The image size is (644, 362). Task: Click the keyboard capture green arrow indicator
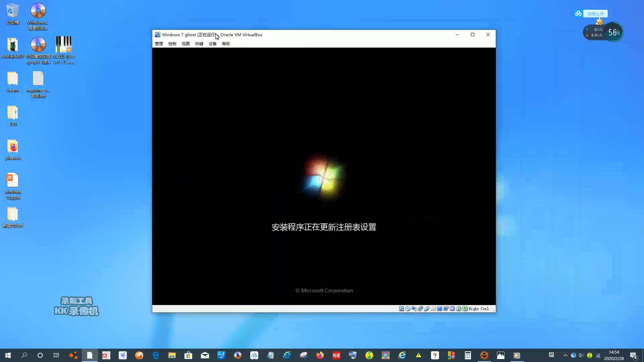(465, 309)
